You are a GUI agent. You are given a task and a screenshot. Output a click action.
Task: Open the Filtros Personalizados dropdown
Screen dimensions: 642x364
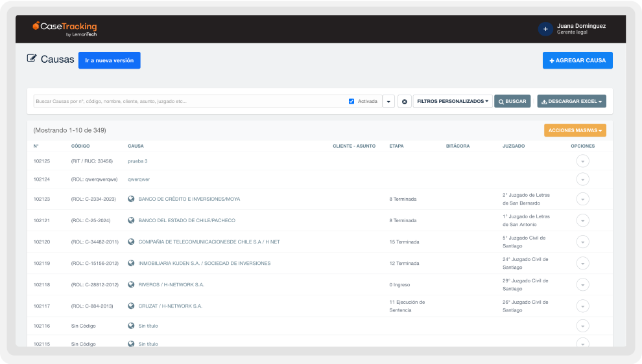point(453,102)
